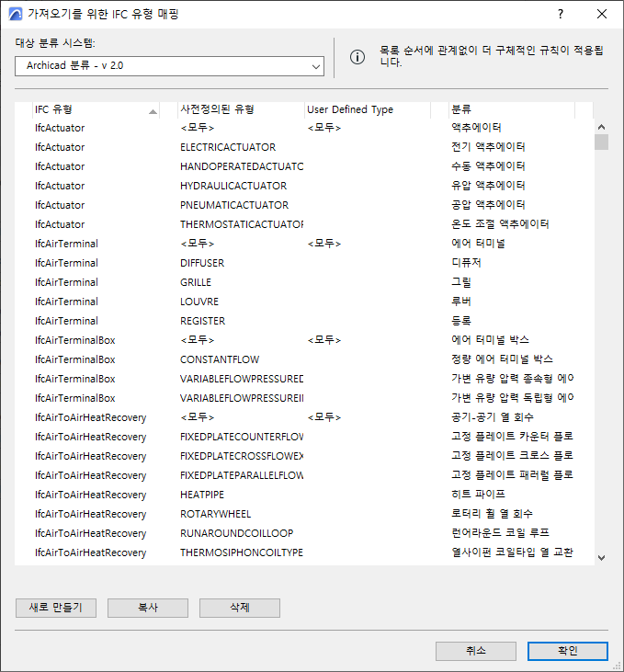Select the ELECTRICACTUATOR row cell

tap(228, 147)
